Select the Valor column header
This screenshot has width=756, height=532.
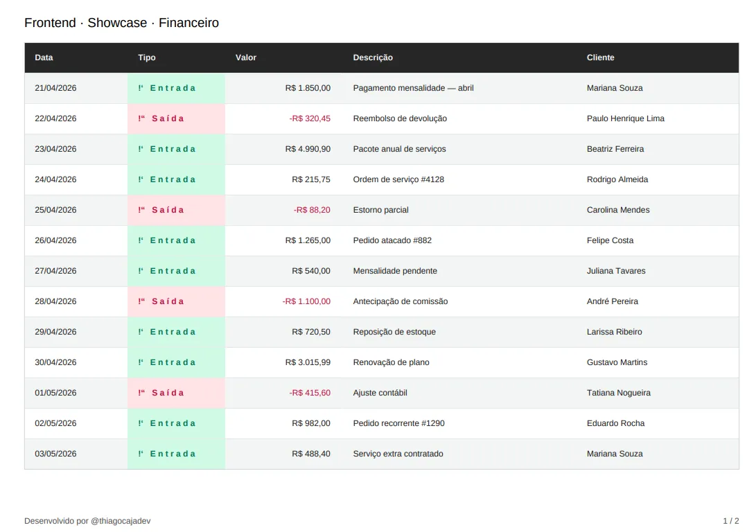click(246, 57)
